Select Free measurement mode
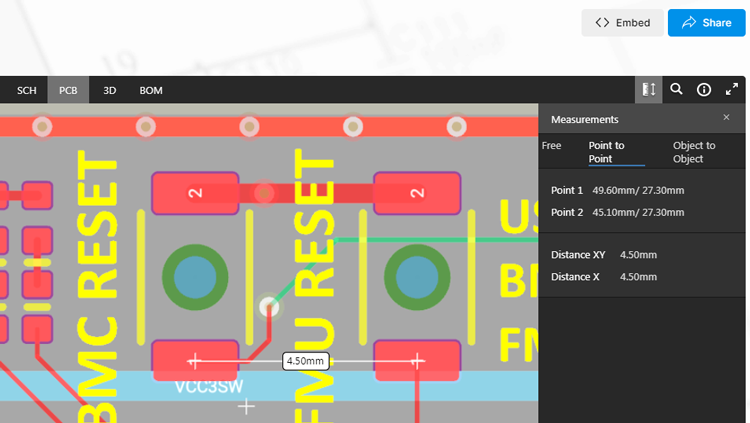The width and height of the screenshot is (750, 423). (x=552, y=146)
